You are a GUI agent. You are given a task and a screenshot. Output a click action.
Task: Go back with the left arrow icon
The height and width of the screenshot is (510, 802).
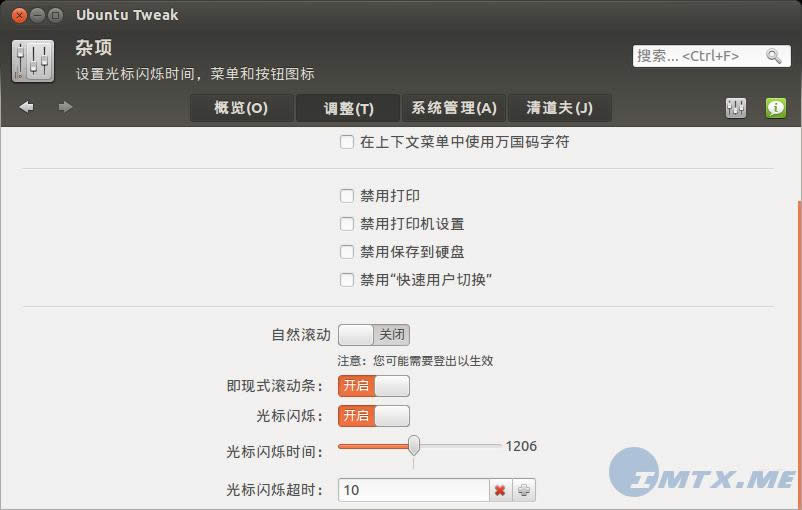tap(27, 107)
